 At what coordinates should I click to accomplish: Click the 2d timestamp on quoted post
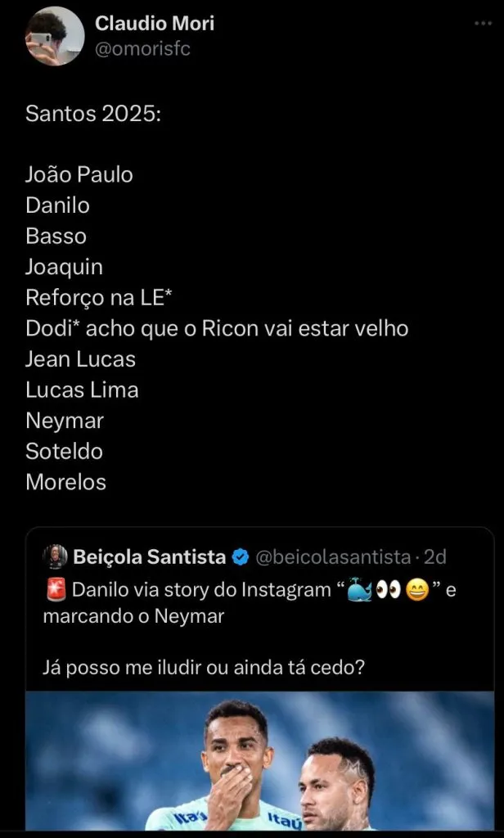(435, 557)
